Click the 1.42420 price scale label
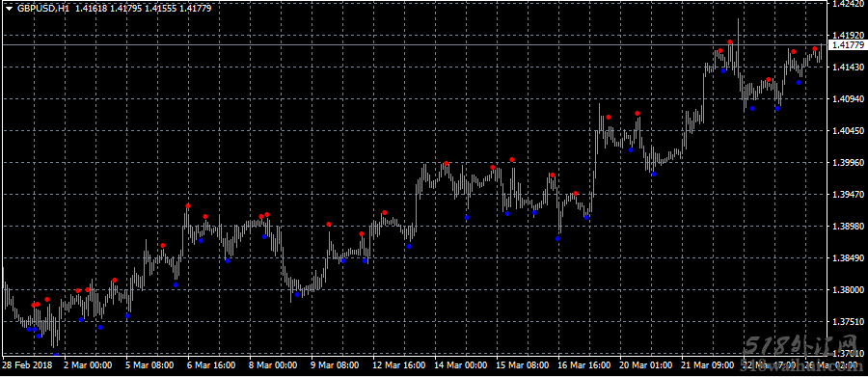Image resolution: width=868 pixels, height=377 pixels. coord(848,3)
